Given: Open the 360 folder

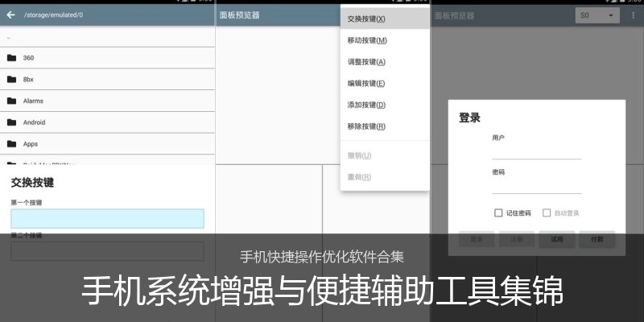Looking at the screenshot, I should [x=28, y=58].
